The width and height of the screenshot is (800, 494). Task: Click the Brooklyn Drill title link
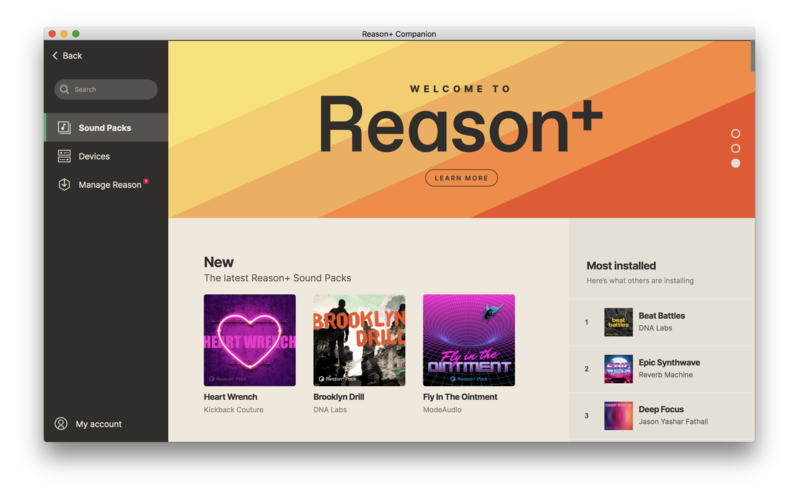[339, 397]
